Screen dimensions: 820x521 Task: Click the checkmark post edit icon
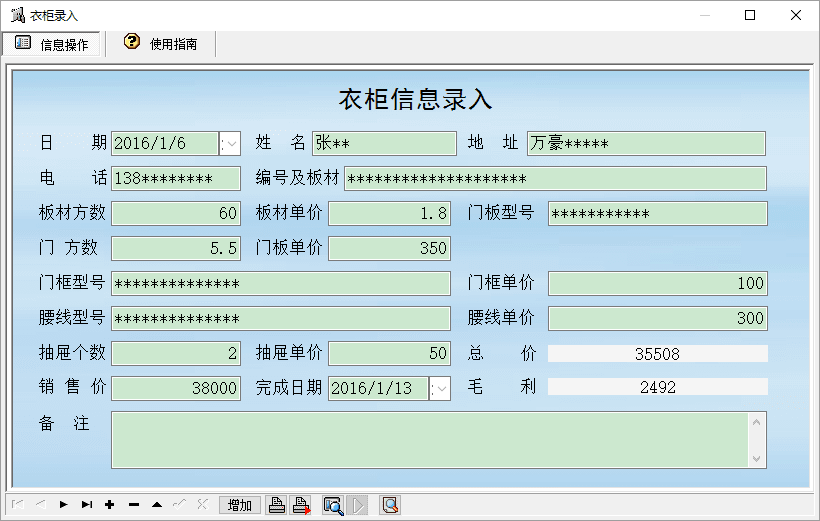pos(179,505)
